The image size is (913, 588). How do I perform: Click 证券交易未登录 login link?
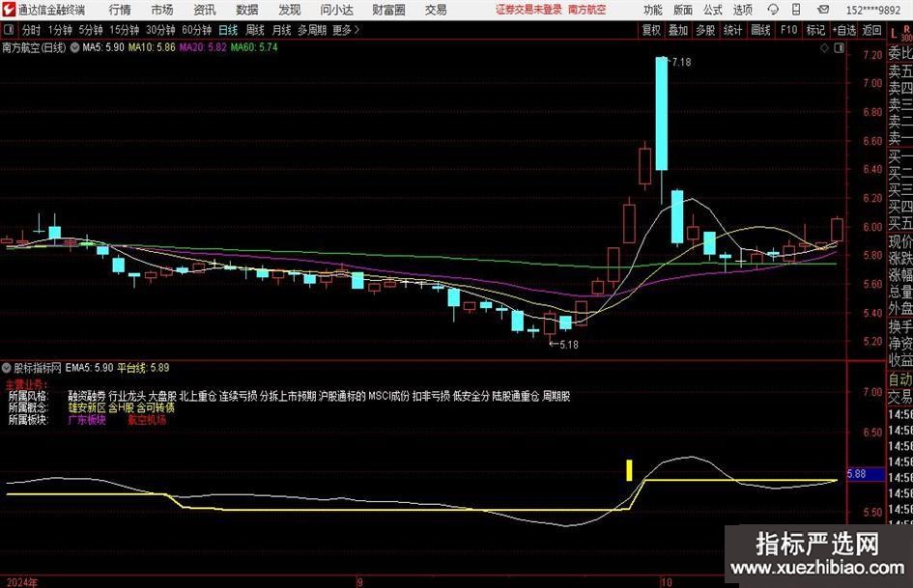coord(528,10)
